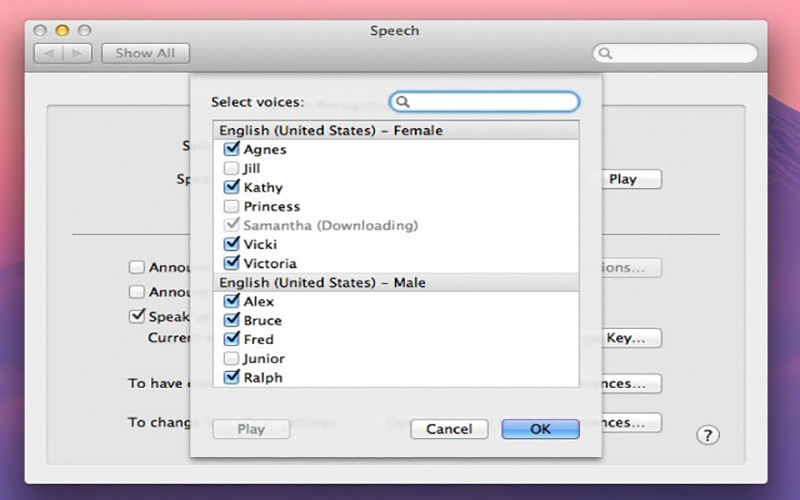The height and width of the screenshot is (500, 800).
Task: Uncheck the Agnes voice checkbox
Action: (x=232, y=149)
